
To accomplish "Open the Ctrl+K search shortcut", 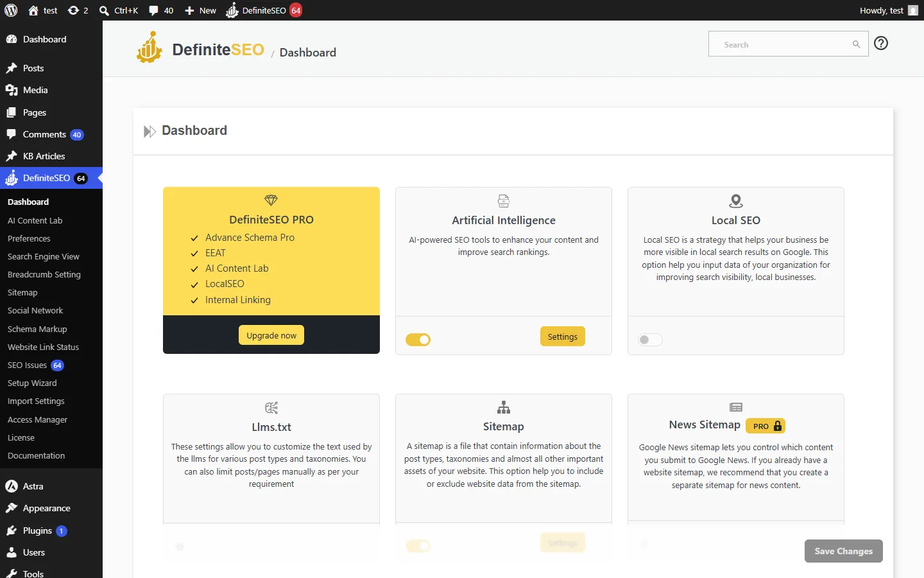I will [x=119, y=10].
